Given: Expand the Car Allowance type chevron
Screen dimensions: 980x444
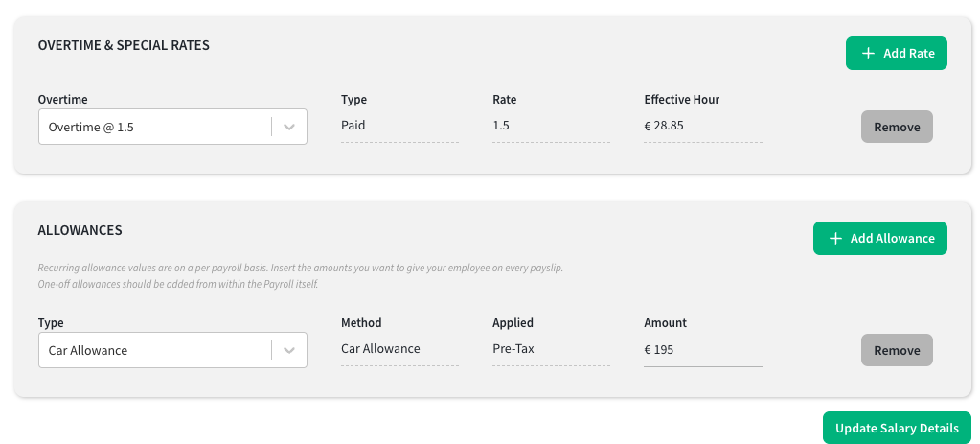Looking at the screenshot, I should (x=288, y=350).
